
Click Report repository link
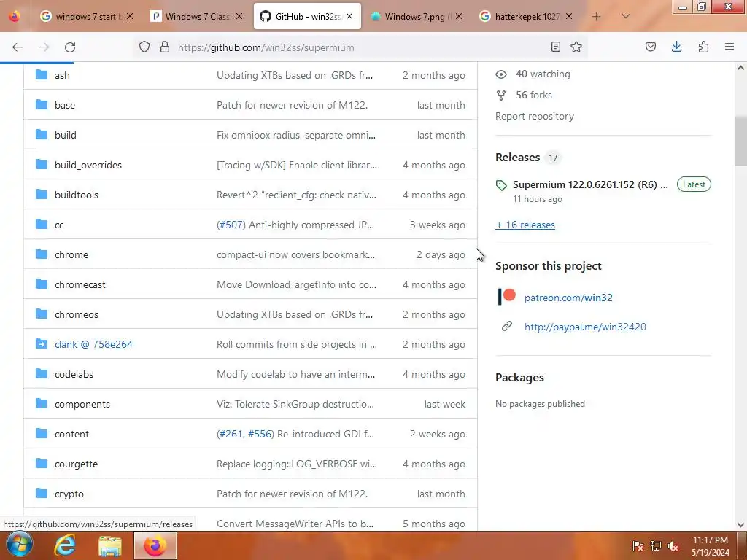pyautogui.click(x=535, y=116)
